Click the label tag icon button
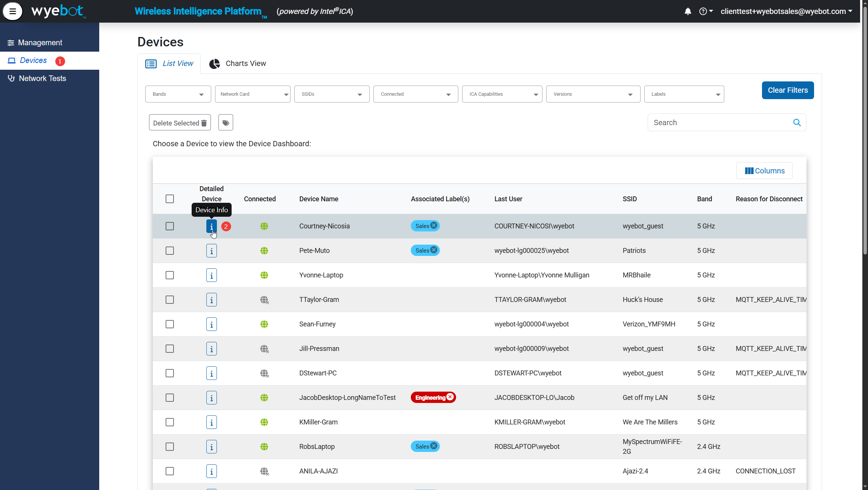868x490 pixels. [226, 123]
